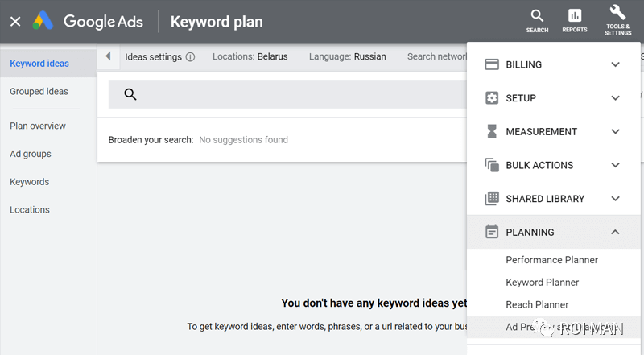Open Reach Planner from Planning menu
Viewport: 644px width, 355px height.
[x=537, y=304]
